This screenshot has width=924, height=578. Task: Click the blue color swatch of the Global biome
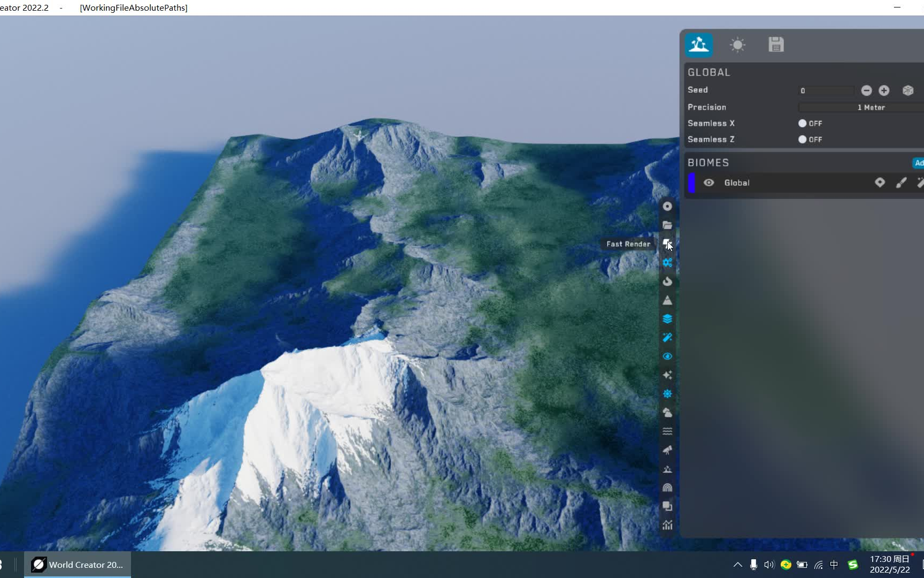(x=692, y=182)
